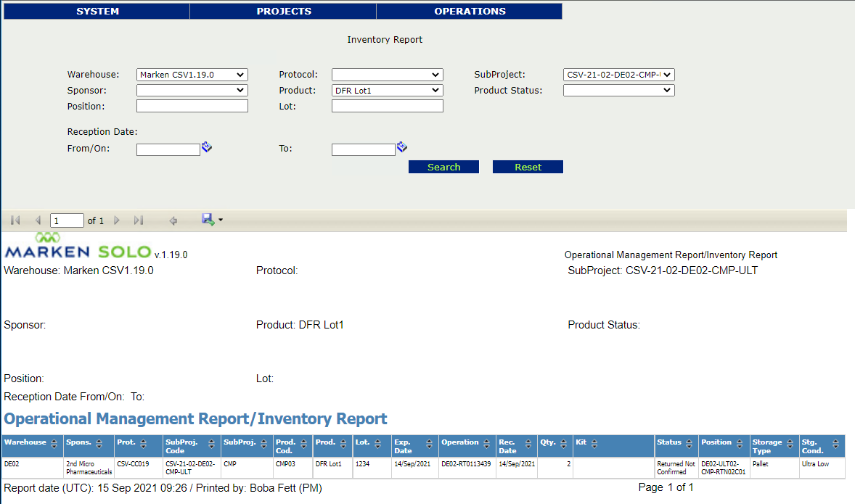Open the OPERATIONS menu
The width and height of the screenshot is (855, 504).
pyautogui.click(x=470, y=12)
